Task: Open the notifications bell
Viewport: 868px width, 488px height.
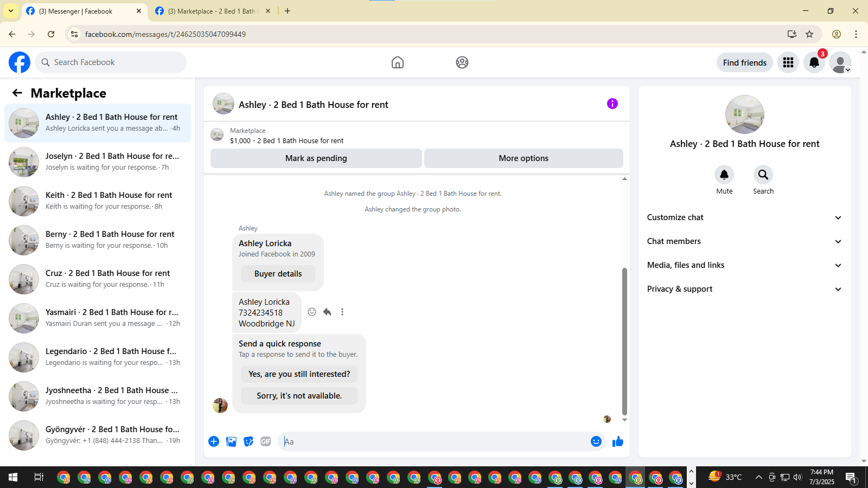Action: [x=814, y=62]
